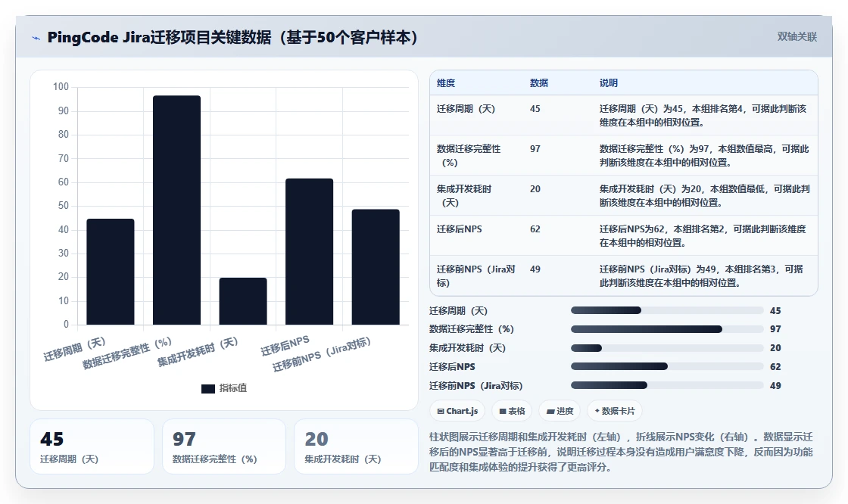Viewport: 848px width, 504px height.
Task: Click the 迁移前NPS（Jira对标）x-axis label
Action: click(321, 354)
